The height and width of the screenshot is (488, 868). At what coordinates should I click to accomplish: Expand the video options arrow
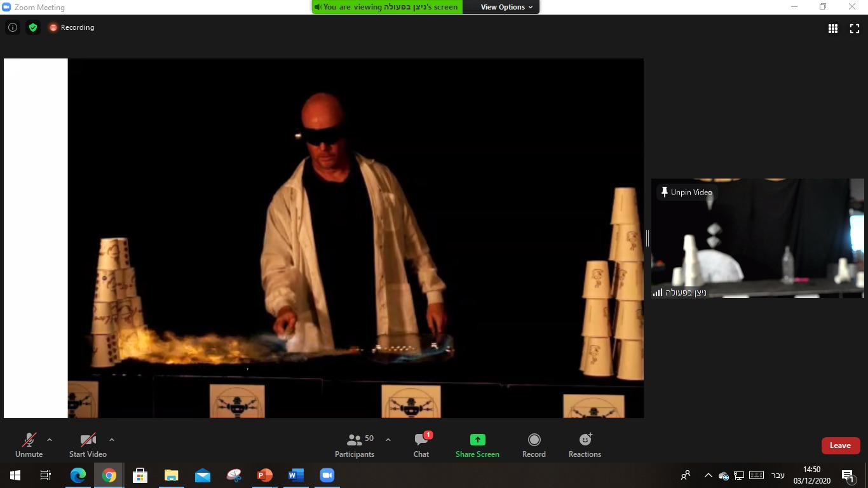[112, 440]
